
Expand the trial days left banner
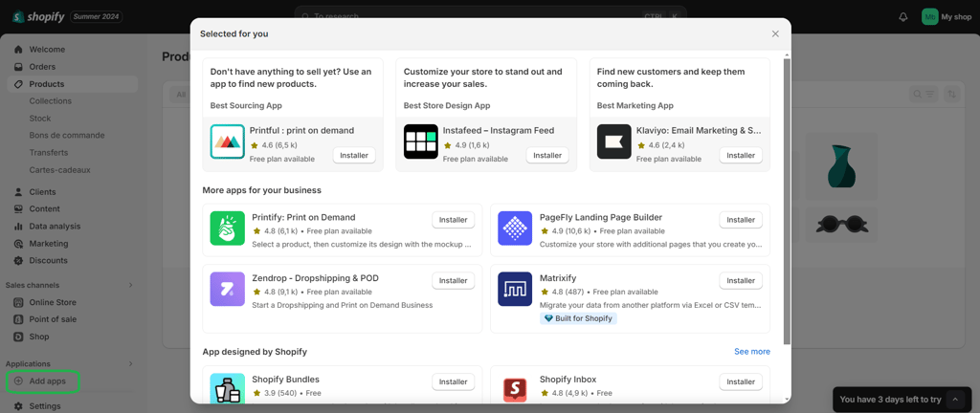(x=956, y=400)
